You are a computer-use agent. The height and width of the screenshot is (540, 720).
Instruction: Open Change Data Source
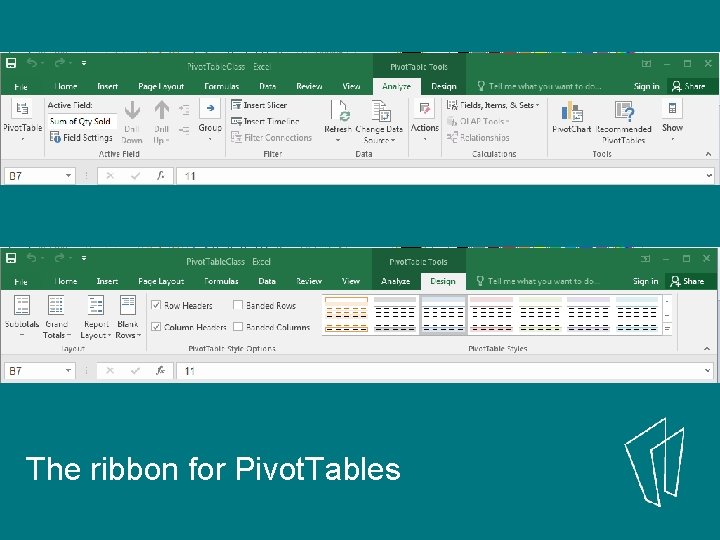click(x=379, y=122)
